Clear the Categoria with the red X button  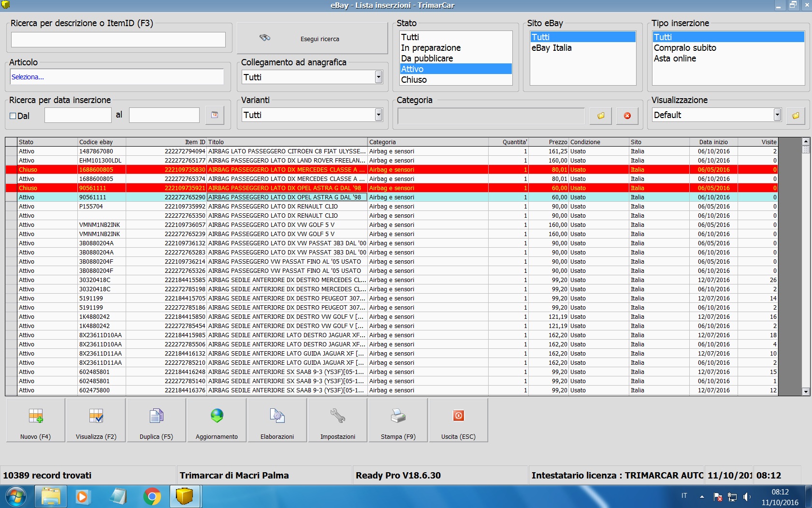coord(627,116)
